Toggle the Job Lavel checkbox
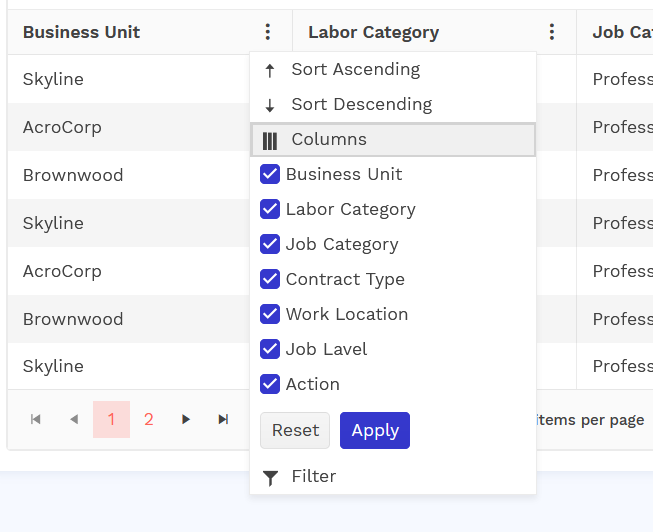This screenshot has width=653, height=532. coord(270,349)
